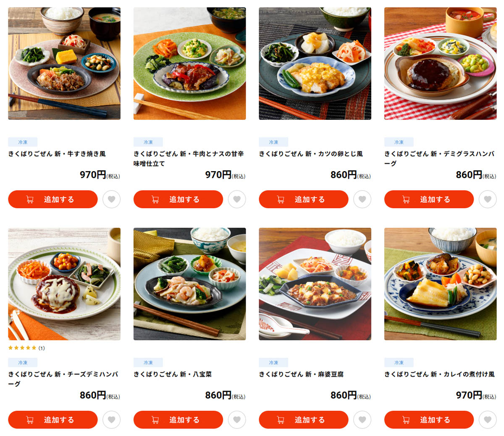Add 牛すき焼き風 to cart with 追加する
The image size is (504, 436).
(53, 199)
